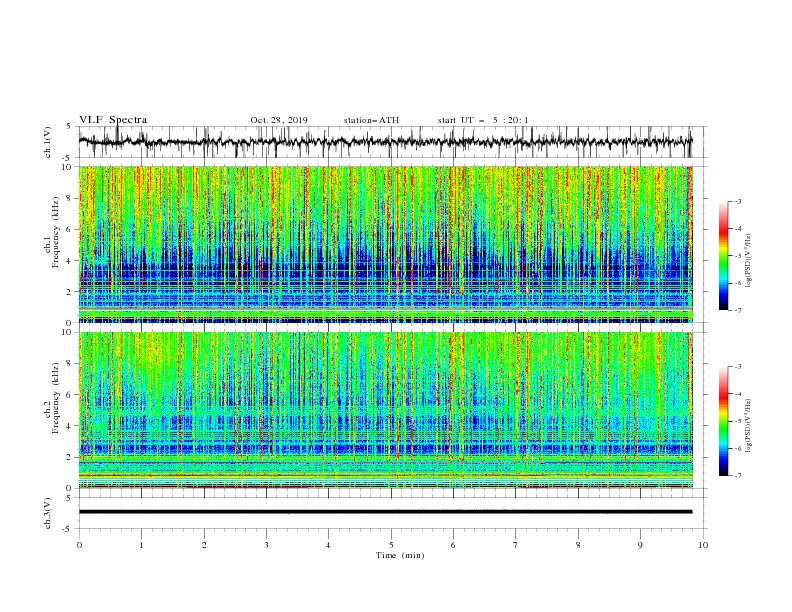Select the date text "Oct. 28, 2019"
Screen dimensions: 792x612
(x=279, y=120)
